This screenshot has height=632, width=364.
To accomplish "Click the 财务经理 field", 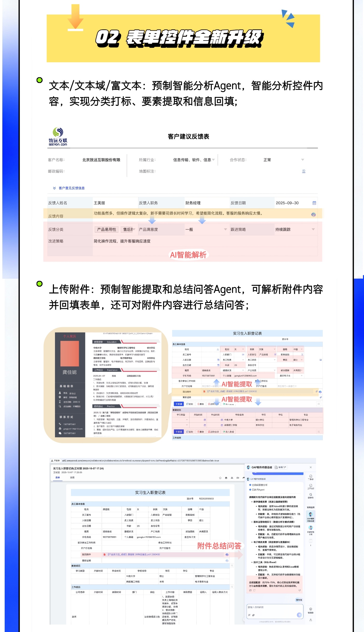I will coord(207,203).
